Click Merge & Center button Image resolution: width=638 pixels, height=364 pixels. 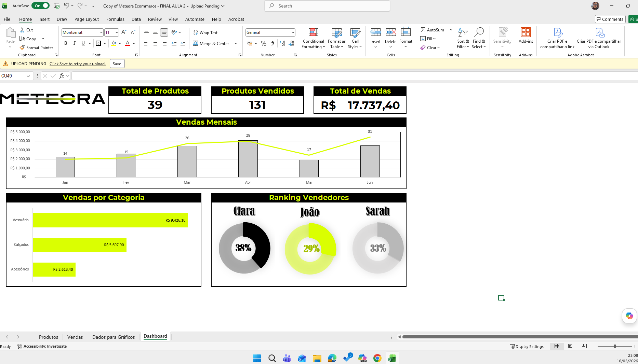(211, 44)
